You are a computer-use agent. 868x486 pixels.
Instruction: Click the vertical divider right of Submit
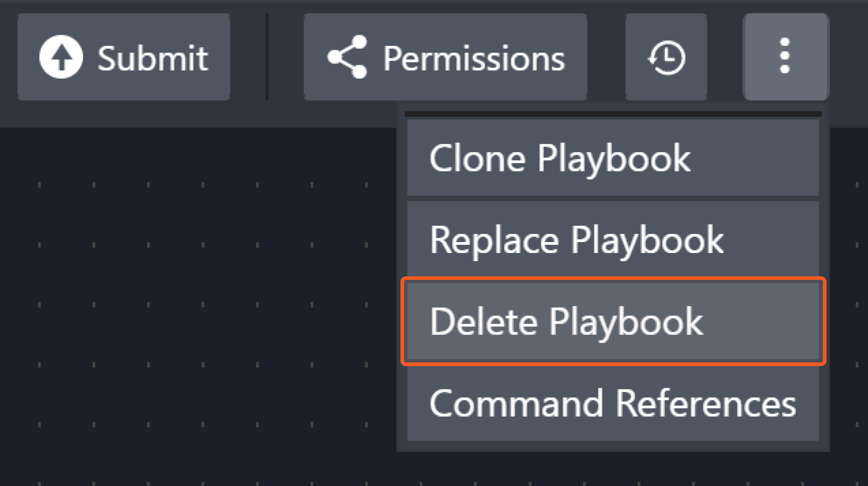coord(267,57)
